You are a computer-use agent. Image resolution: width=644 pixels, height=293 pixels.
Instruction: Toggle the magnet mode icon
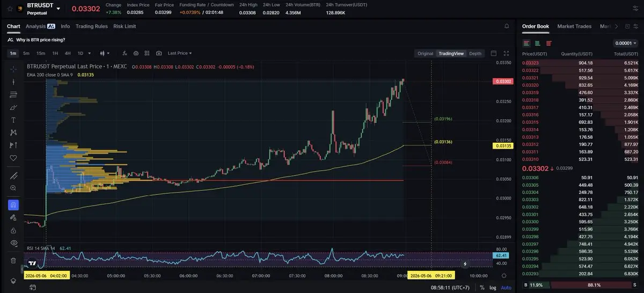pos(14,204)
